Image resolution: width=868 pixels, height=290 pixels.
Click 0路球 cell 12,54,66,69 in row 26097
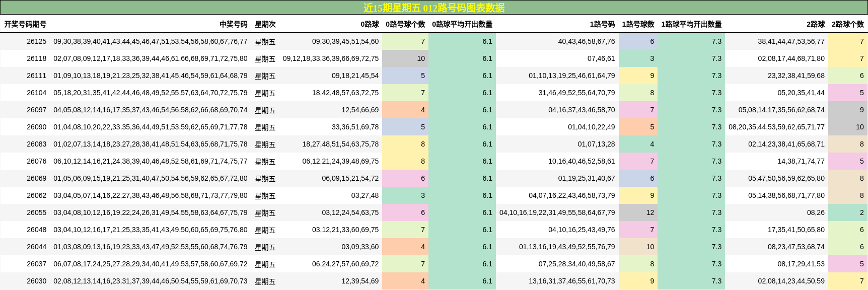click(x=360, y=110)
